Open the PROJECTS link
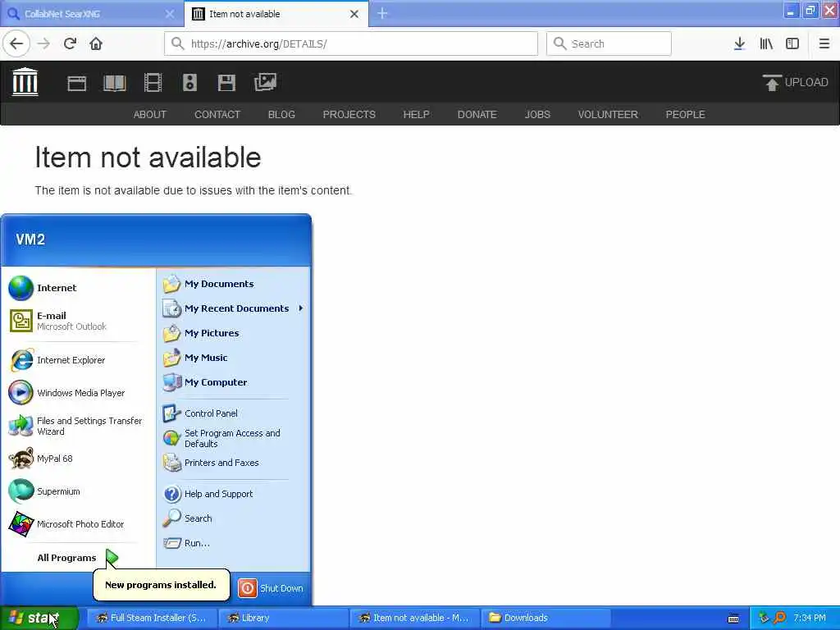 click(349, 114)
